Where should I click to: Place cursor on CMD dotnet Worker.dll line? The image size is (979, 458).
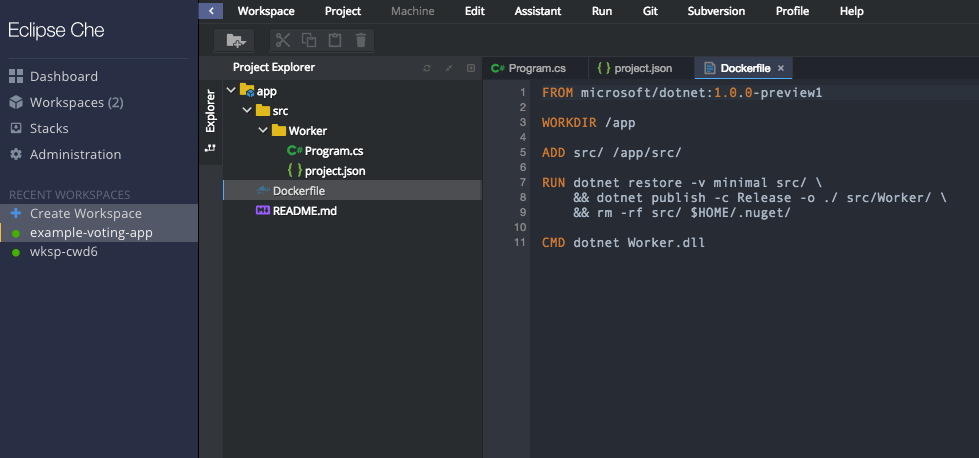(x=624, y=242)
